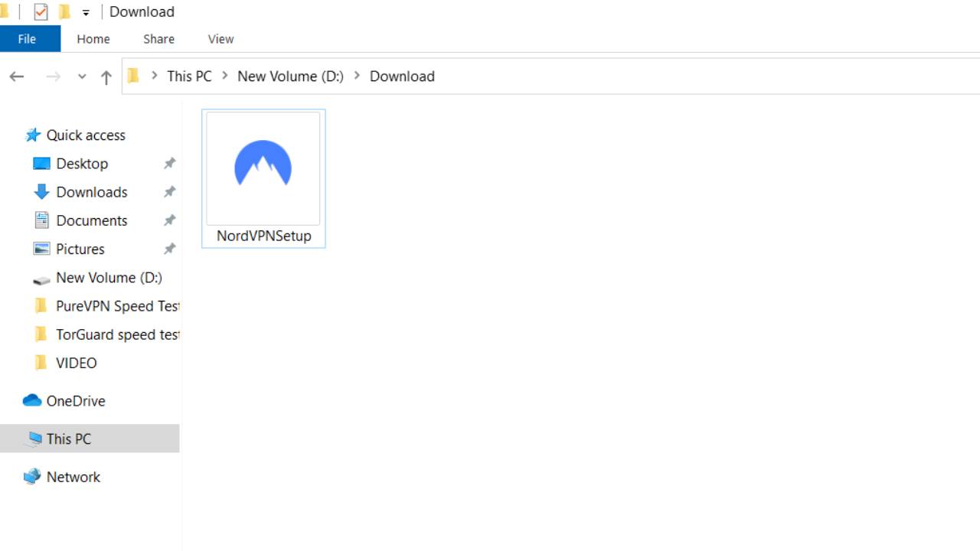Go forward with the right arrow

pos(53,77)
